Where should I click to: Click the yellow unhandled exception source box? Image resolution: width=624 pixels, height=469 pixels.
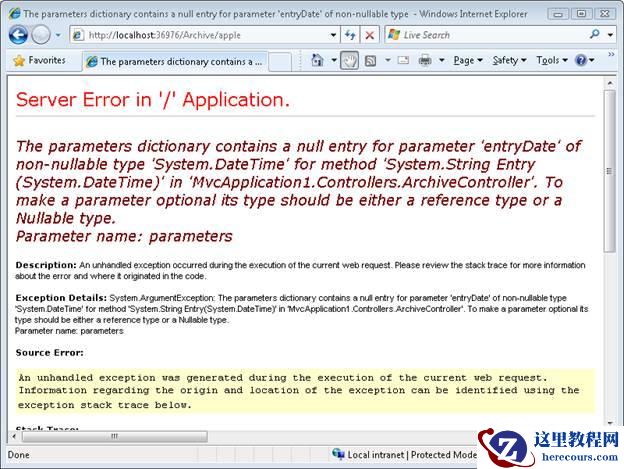305,391
